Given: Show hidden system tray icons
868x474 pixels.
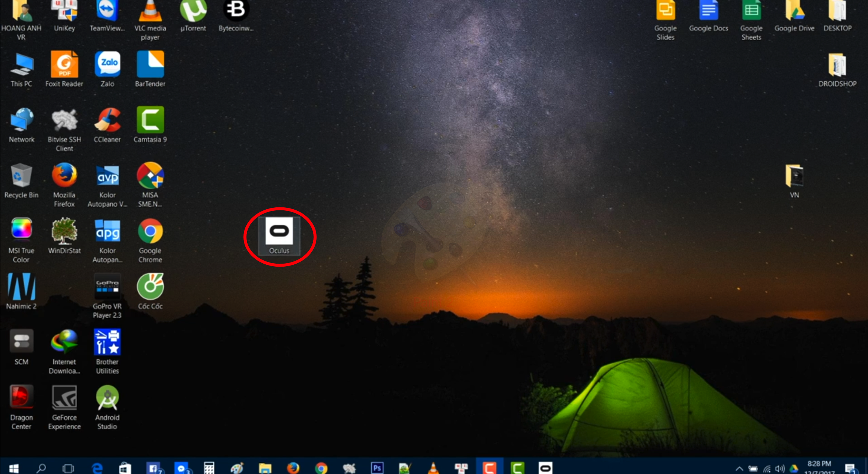Looking at the screenshot, I should [739, 468].
